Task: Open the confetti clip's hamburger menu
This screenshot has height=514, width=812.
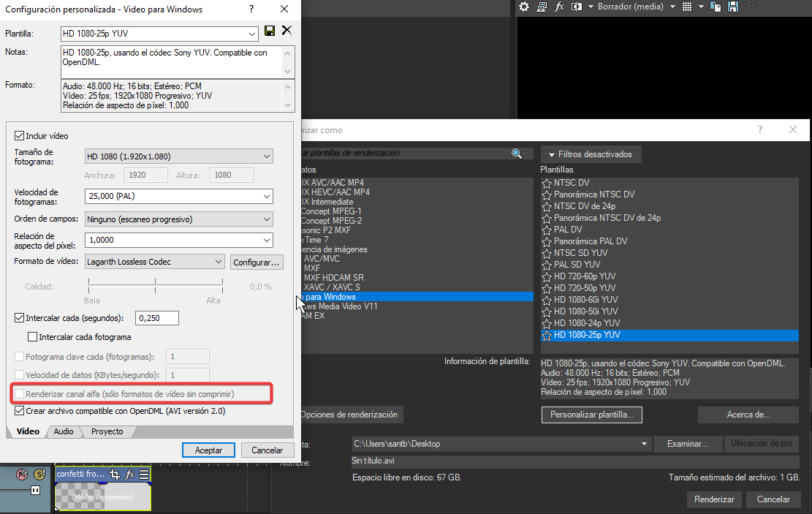Action: click(x=144, y=474)
